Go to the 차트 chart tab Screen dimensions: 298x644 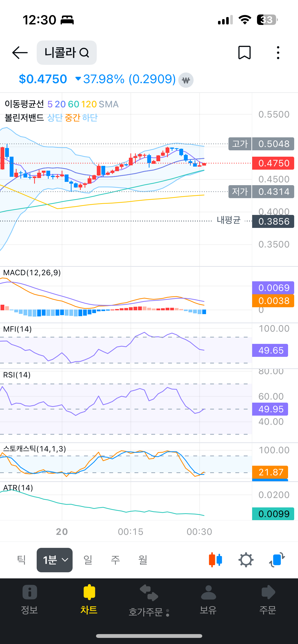(x=89, y=600)
